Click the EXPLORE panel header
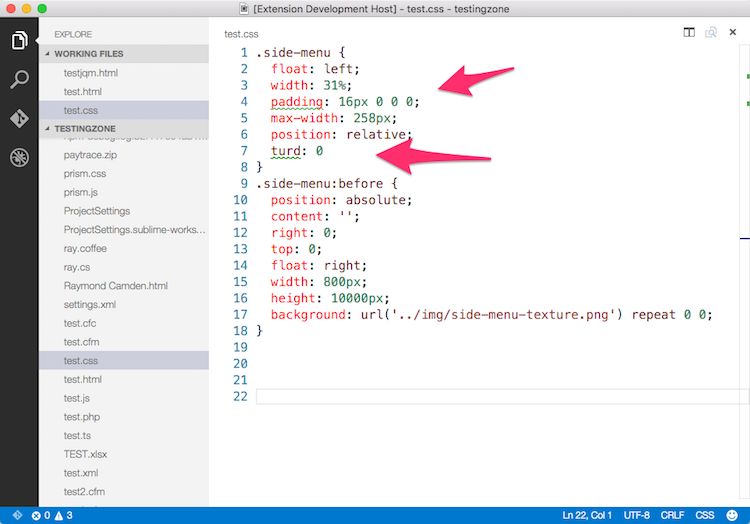The height and width of the screenshot is (524, 750). pos(73,34)
